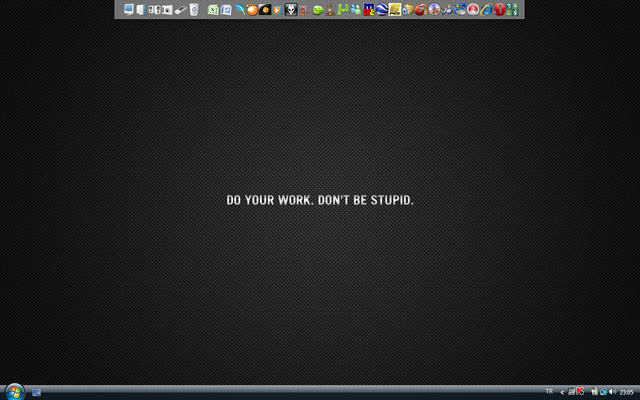Launch the eMule donkey icon
The height and width of the screenshot is (400, 640).
pos(330,10)
